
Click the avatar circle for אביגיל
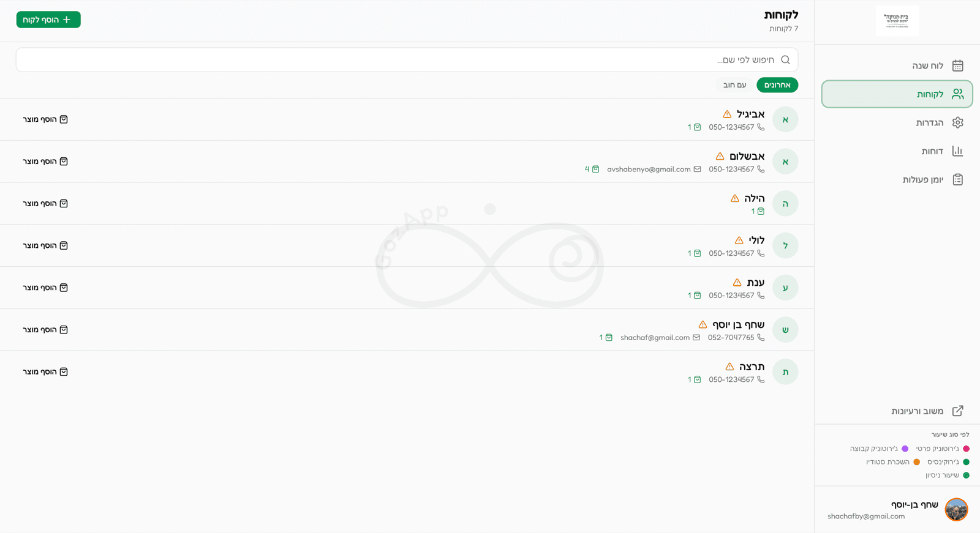tap(785, 119)
